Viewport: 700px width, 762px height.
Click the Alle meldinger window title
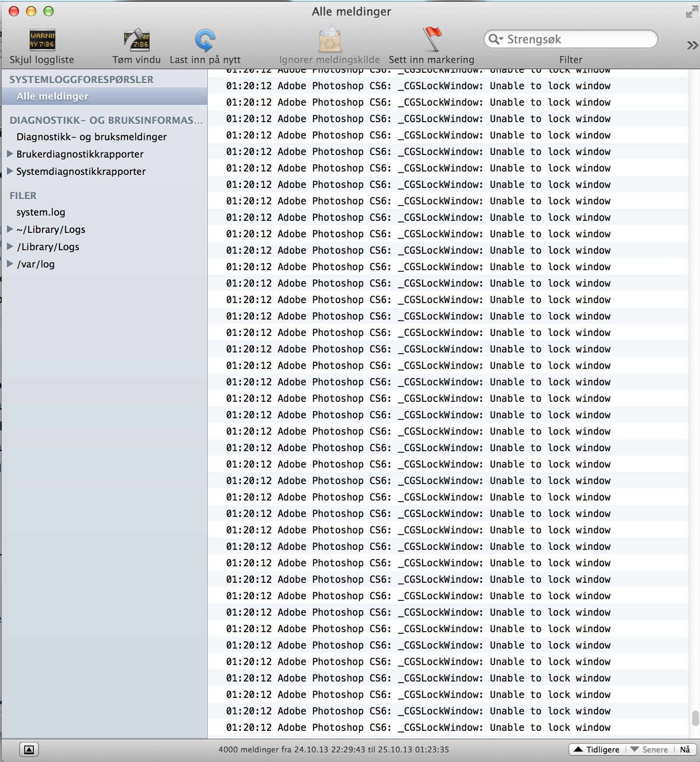351,12
